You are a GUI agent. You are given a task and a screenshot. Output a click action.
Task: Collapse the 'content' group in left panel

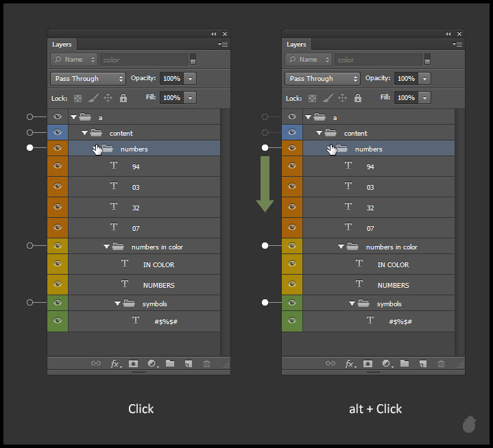[85, 133]
